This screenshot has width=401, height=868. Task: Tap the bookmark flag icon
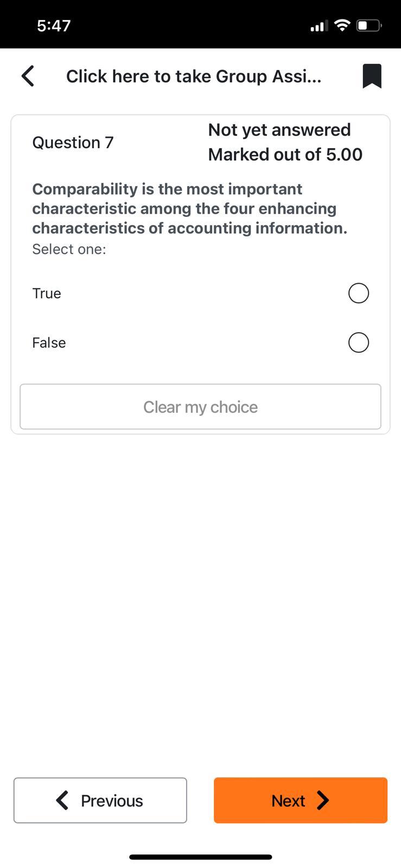(x=373, y=76)
